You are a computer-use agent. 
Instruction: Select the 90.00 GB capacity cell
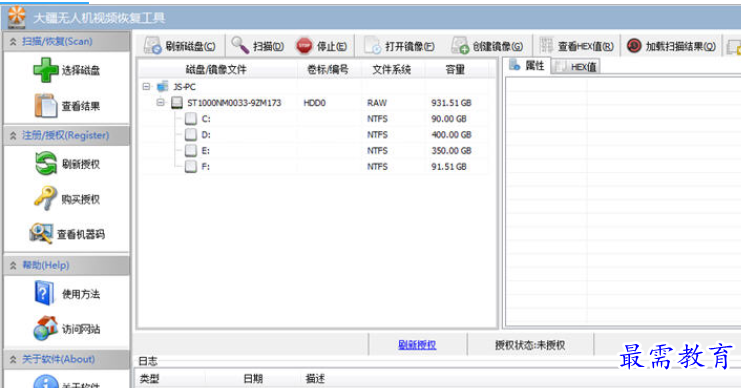(449, 119)
